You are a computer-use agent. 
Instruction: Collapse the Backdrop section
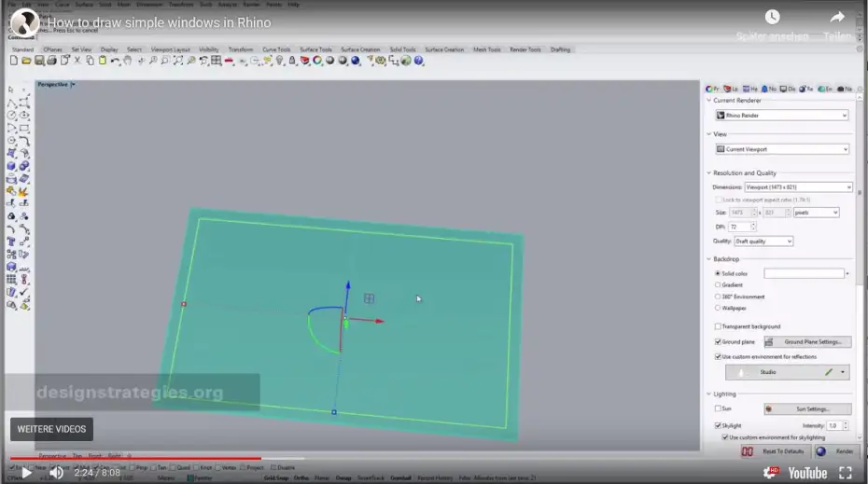pos(709,259)
